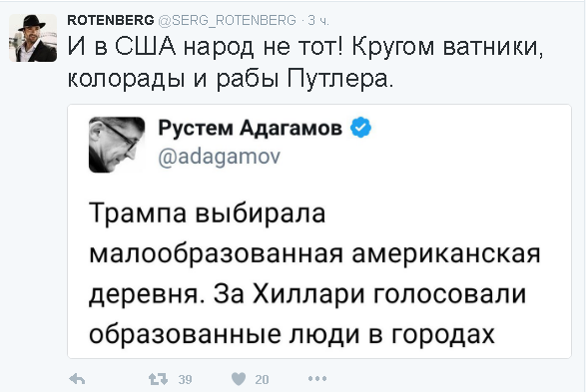
Task: Click the word Путлера in the tweet
Action: [340, 79]
